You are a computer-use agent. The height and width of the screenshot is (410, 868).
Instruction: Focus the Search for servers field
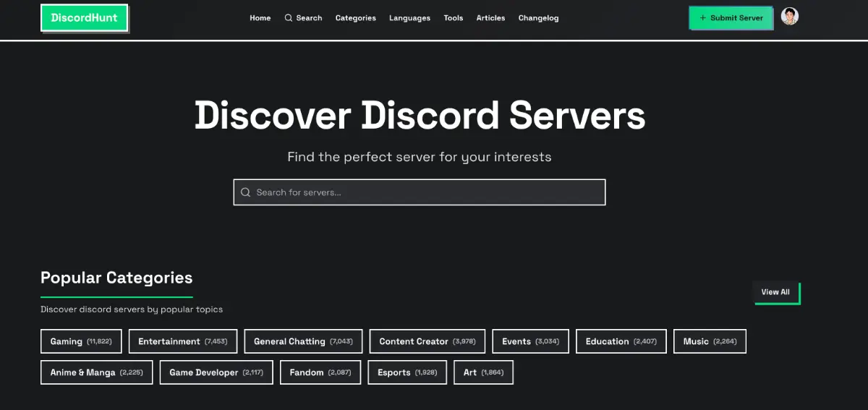coord(419,192)
